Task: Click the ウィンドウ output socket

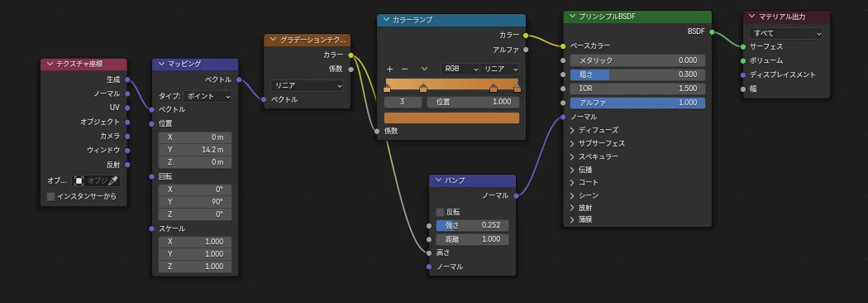Action: pos(126,150)
